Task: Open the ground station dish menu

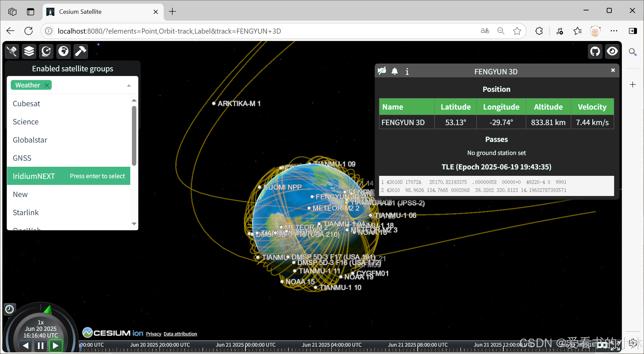Action: 46,51
